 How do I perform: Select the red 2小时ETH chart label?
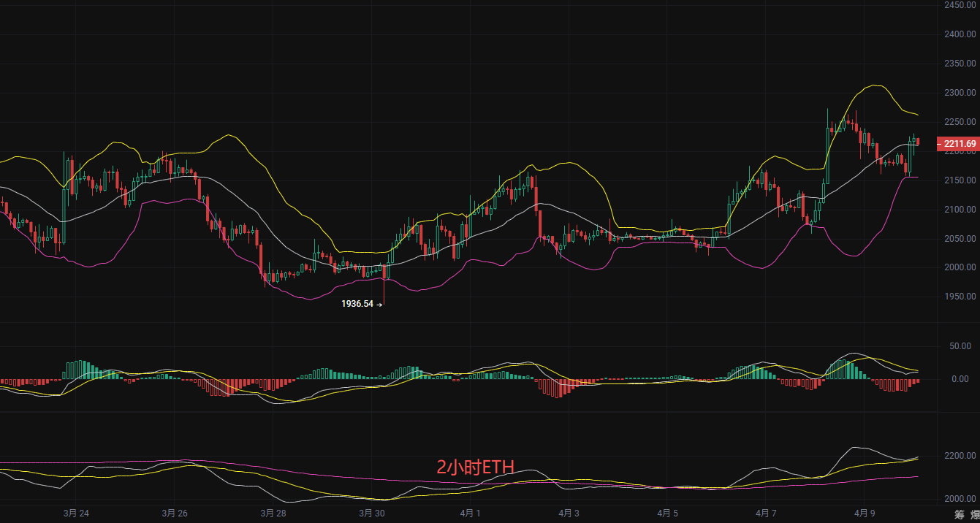475,467
